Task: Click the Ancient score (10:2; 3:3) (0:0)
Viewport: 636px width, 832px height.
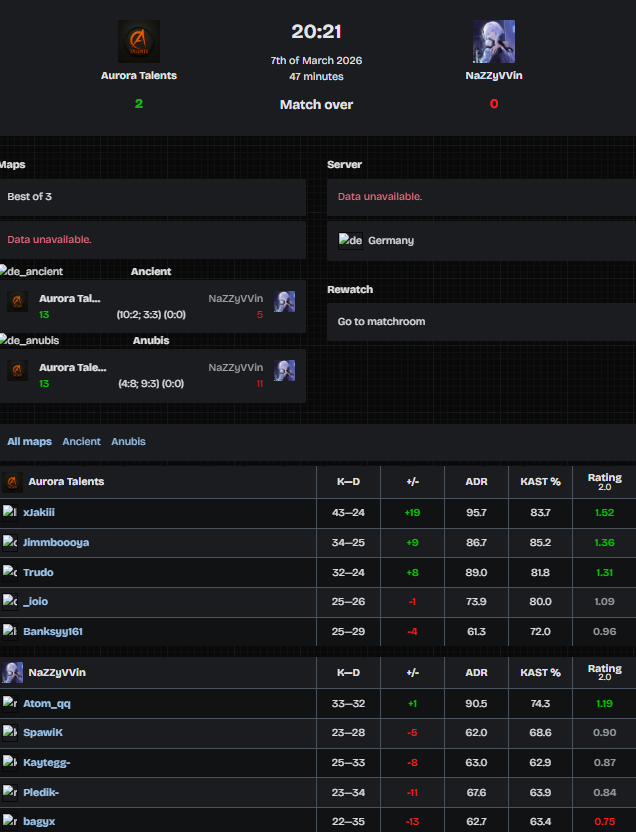Action: tap(151, 315)
